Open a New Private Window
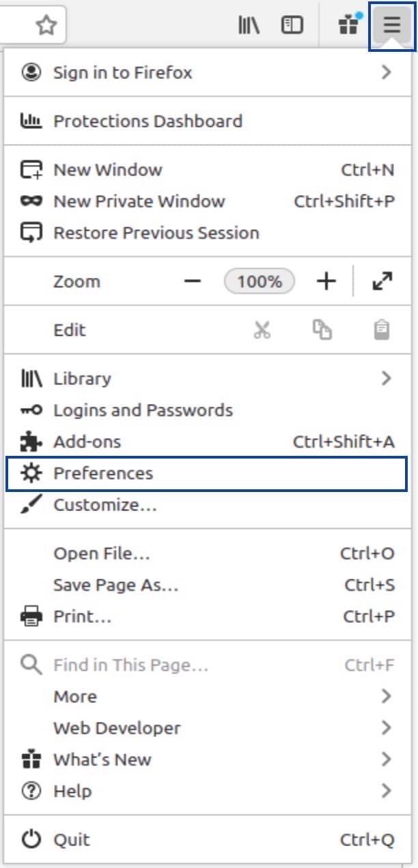The image size is (418, 868). [139, 201]
